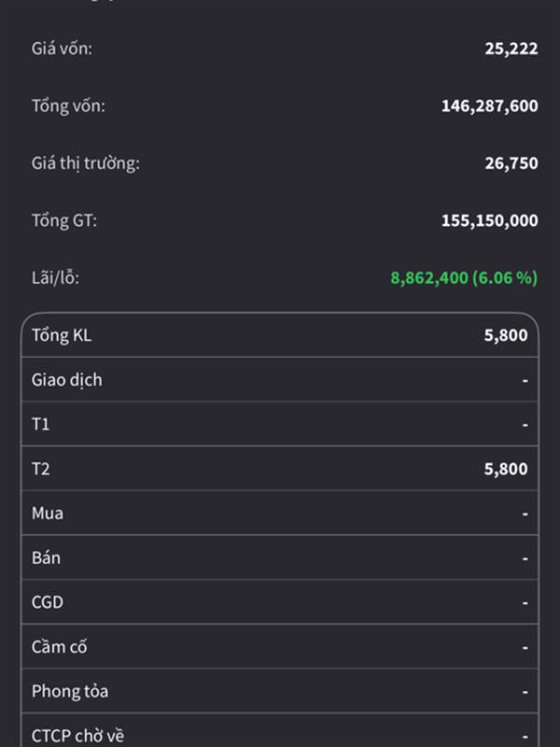Screen dimensions: 560x747
Task: Tap the Phong tỏa row
Action: tap(280, 691)
